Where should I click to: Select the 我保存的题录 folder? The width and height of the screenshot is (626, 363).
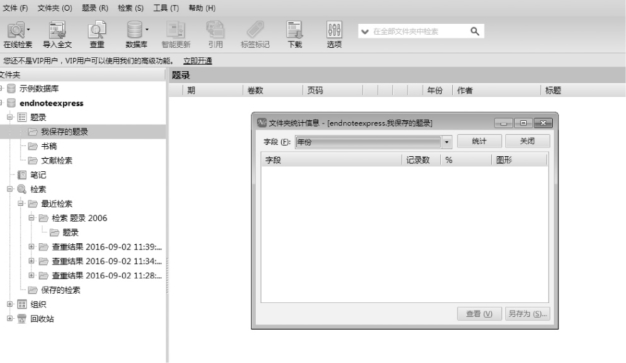pos(64,132)
